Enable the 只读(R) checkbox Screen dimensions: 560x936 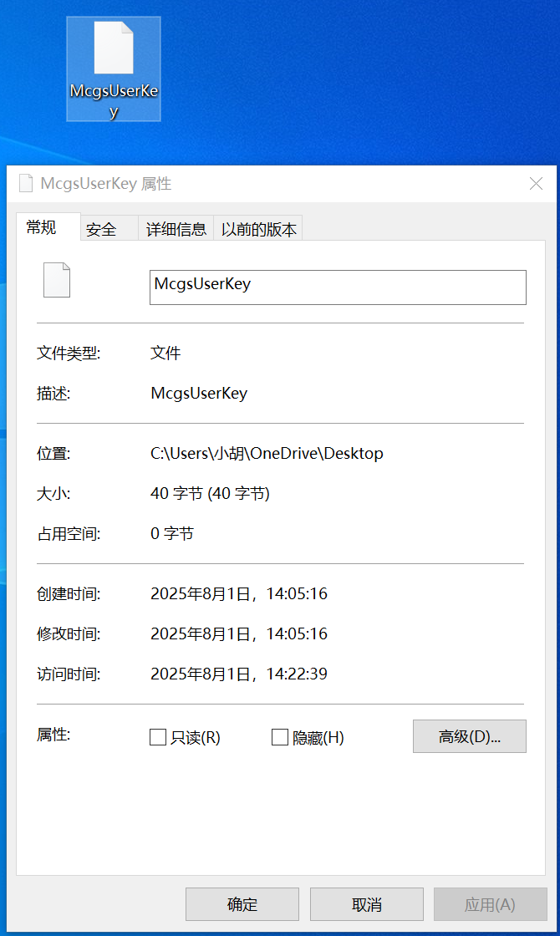[158, 737]
